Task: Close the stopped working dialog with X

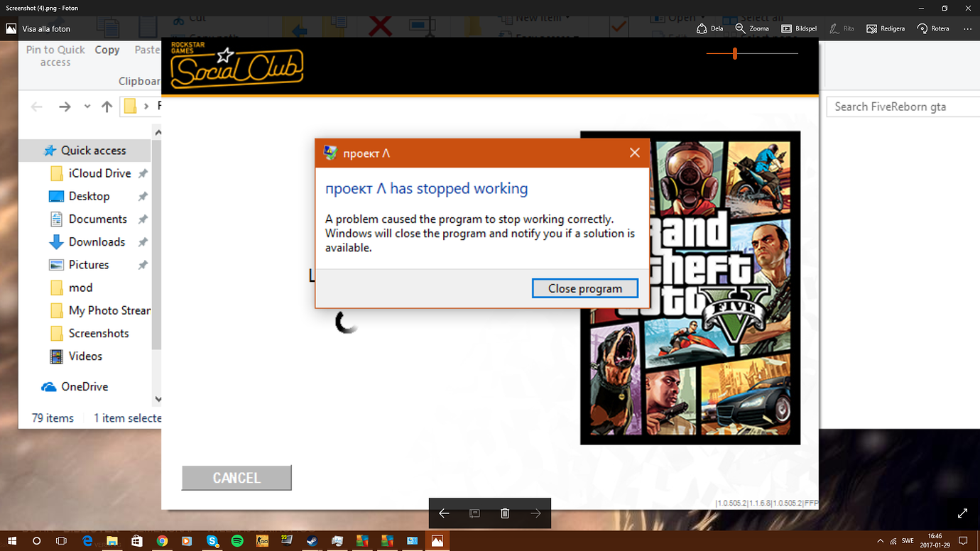Action: click(x=635, y=153)
